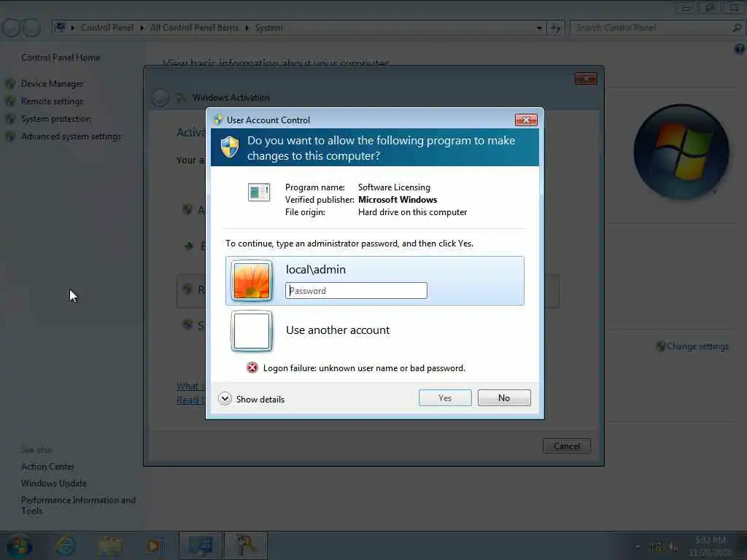Screen dimensions: 747x560
Task: Open Windows Update link
Action: 54,483
